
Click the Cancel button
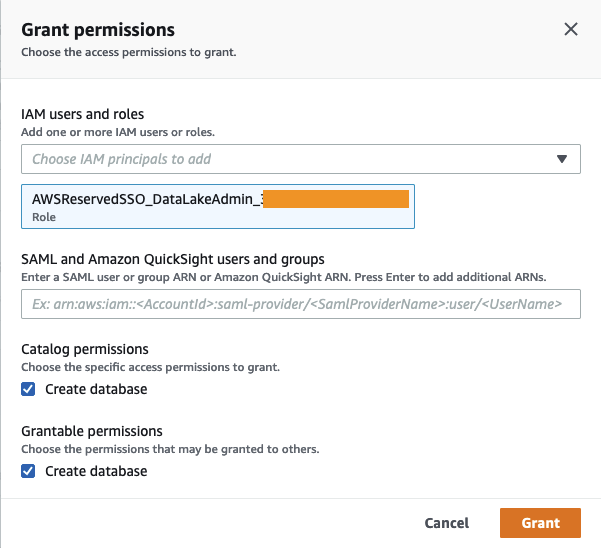tap(446, 523)
